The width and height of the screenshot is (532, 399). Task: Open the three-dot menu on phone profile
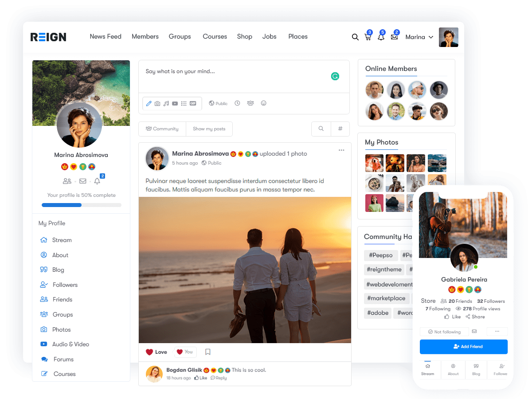pyautogui.click(x=497, y=331)
